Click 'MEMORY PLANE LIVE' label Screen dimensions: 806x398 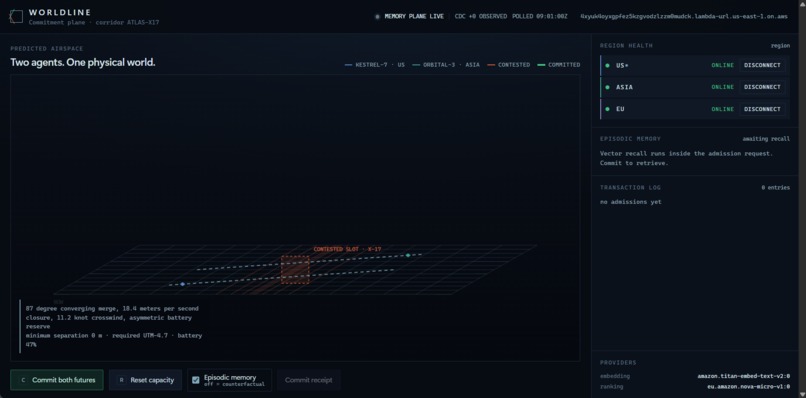tap(414, 16)
